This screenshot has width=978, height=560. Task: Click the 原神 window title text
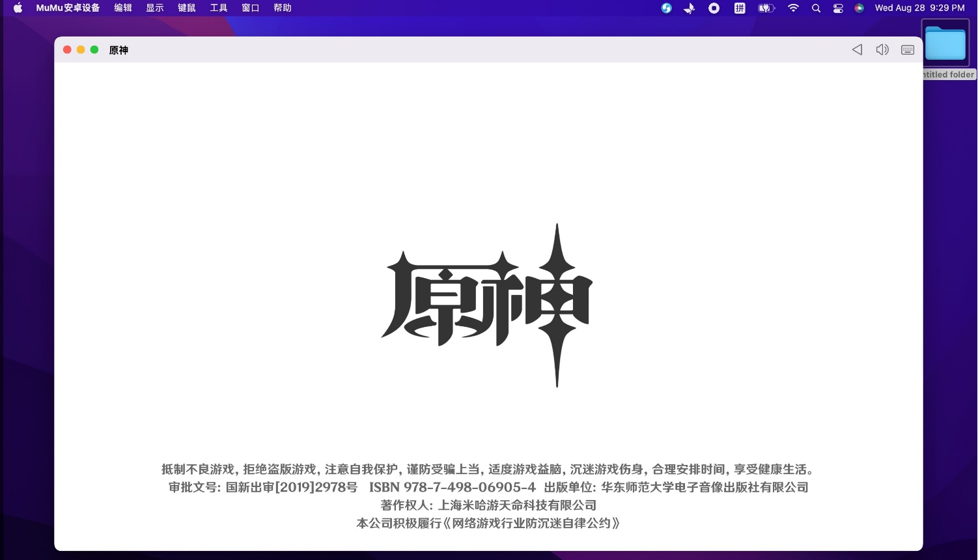tap(119, 50)
